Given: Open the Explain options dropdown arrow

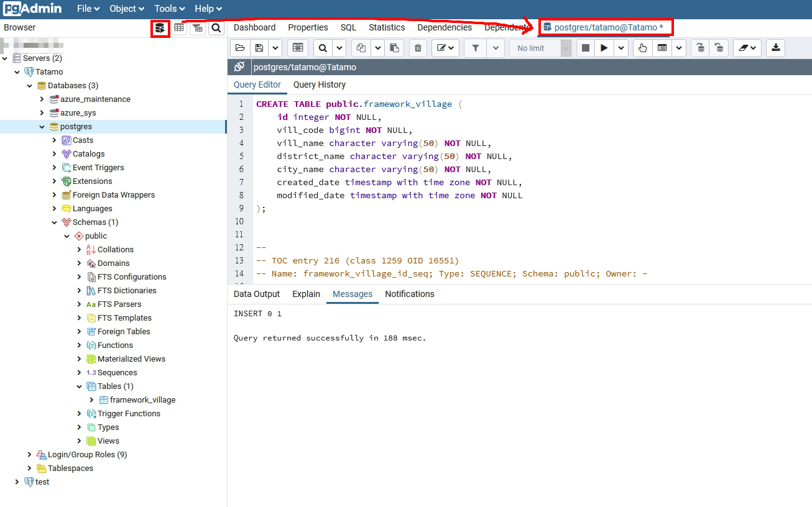Looking at the screenshot, I should [x=678, y=48].
